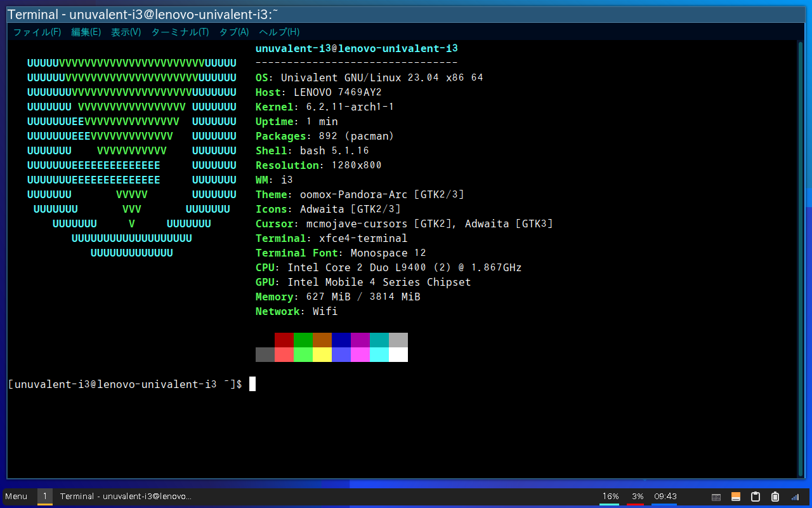Click the bright cyan color block
The width and height of the screenshot is (812, 508).
pyautogui.click(x=379, y=354)
